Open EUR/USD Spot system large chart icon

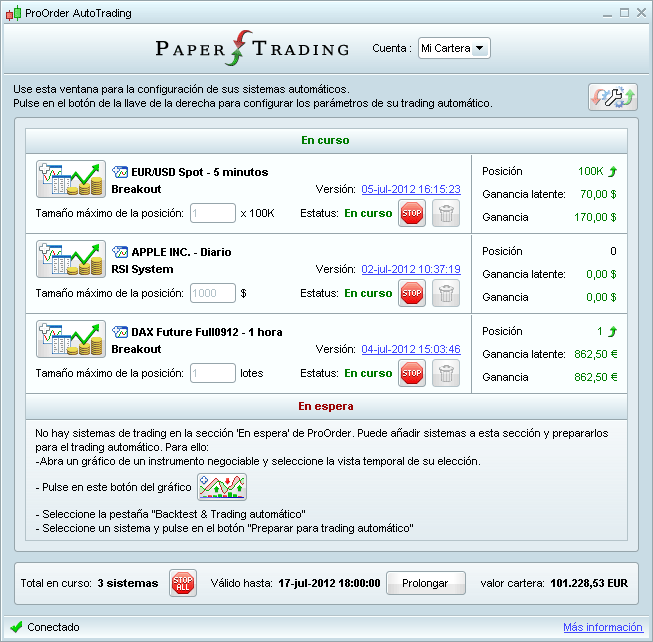[71, 179]
